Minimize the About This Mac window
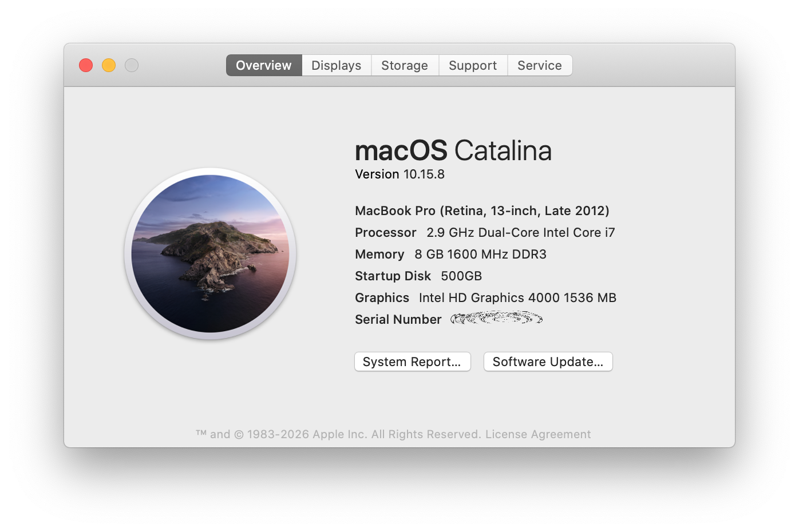Image resolution: width=799 pixels, height=532 pixels. pos(108,65)
